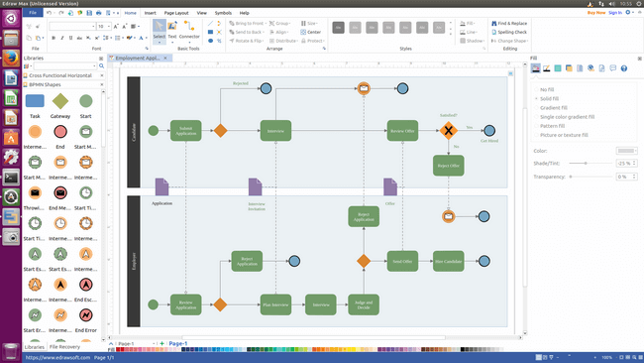Screen dimensions: 644x363
Task: Select the Task shape in BPMN library
Action: [x=35, y=101]
